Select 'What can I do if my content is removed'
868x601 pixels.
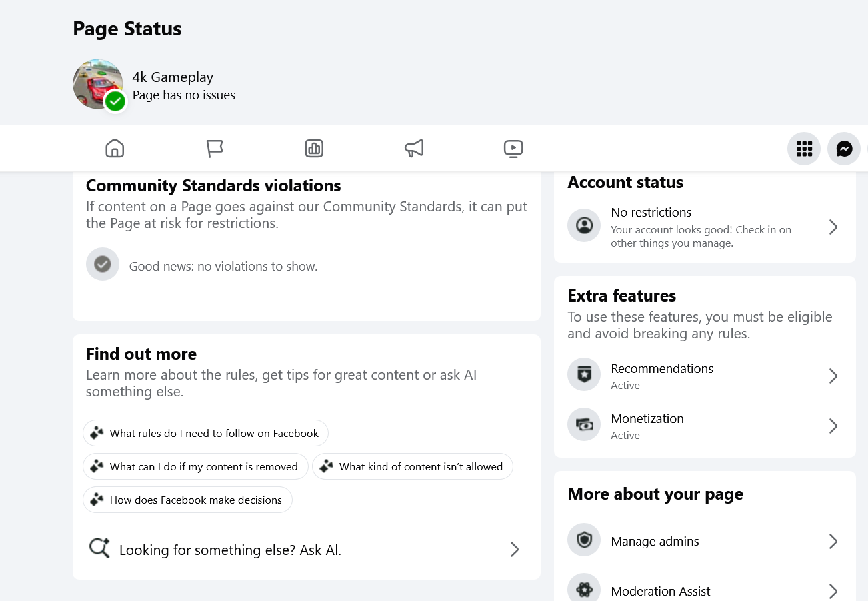pos(195,466)
